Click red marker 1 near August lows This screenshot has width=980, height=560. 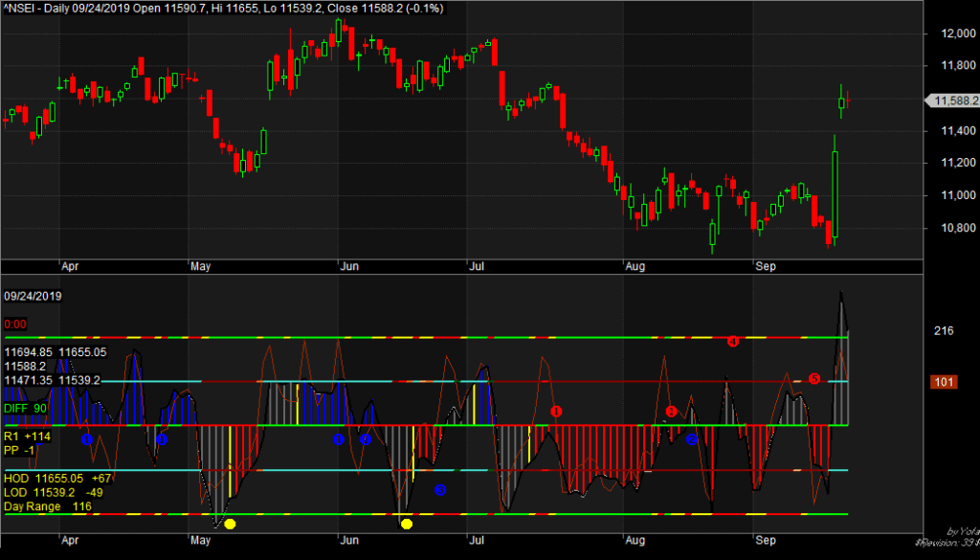(670, 412)
